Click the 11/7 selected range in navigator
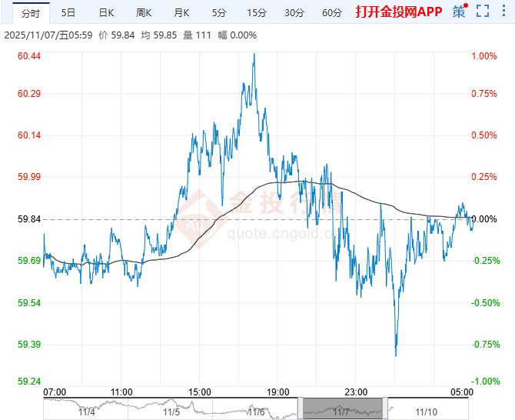This screenshot has height=420, width=515. pyautogui.click(x=341, y=408)
